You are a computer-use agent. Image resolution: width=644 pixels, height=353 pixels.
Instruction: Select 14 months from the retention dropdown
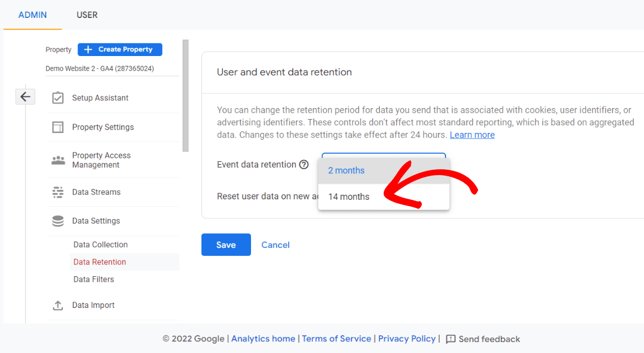coord(349,196)
